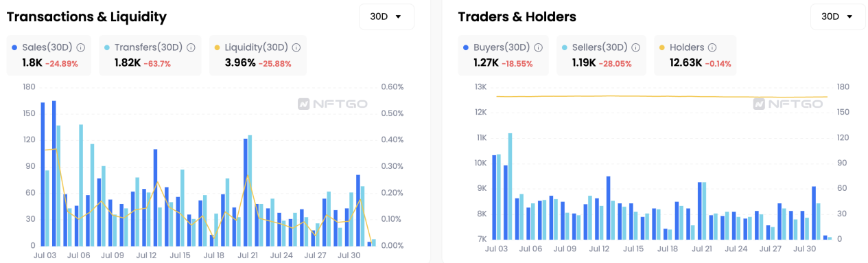This screenshot has width=868, height=263.
Task: Click info icon next to Sales(30D)
Action: [x=81, y=47]
